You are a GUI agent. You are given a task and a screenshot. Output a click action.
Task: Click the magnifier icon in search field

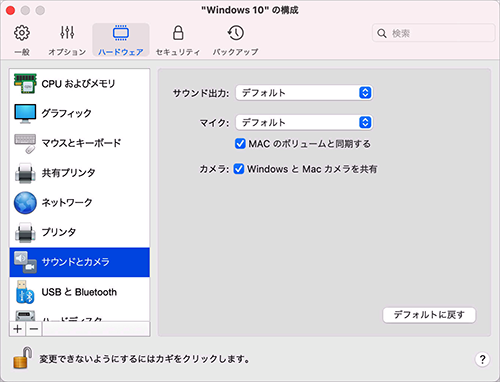(x=382, y=33)
